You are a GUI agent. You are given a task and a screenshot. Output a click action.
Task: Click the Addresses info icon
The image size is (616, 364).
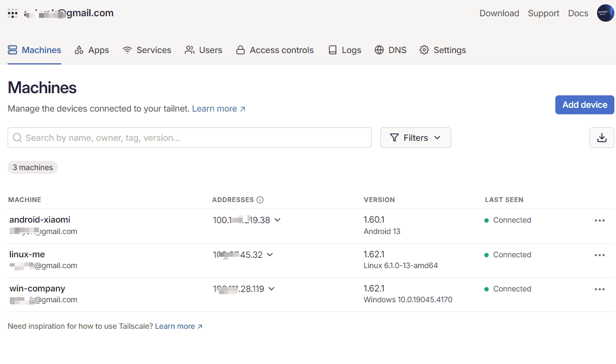[260, 200]
